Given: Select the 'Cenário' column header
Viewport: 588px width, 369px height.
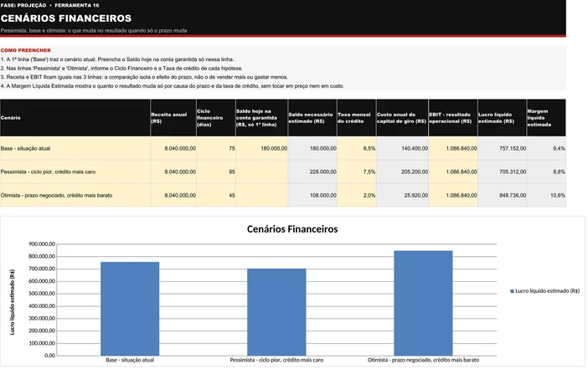Looking at the screenshot, I should coord(75,118).
